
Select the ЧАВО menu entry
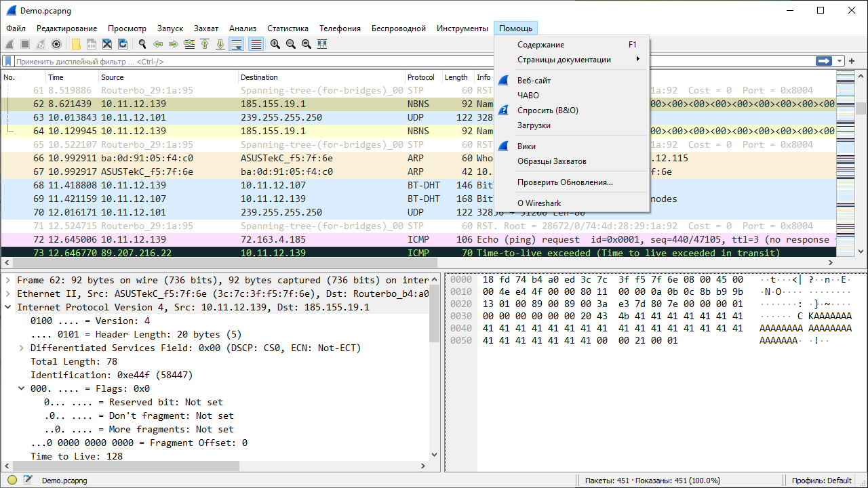click(x=572, y=96)
